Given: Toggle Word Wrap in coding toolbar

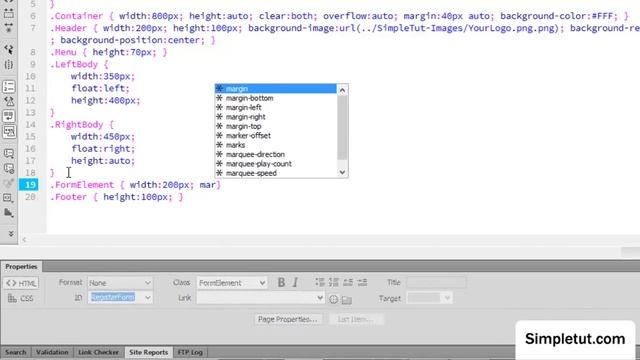Looking at the screenshot, I should pos(9,116).
